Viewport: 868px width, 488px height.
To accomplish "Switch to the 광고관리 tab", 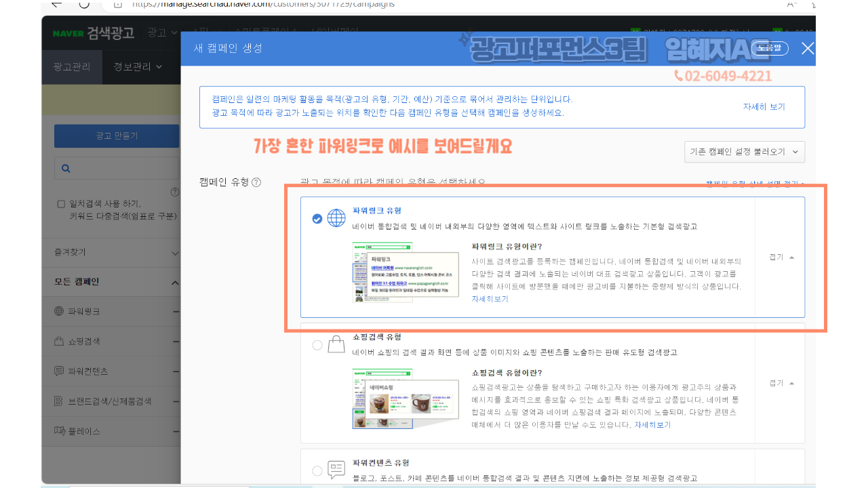I will point(72,66).
